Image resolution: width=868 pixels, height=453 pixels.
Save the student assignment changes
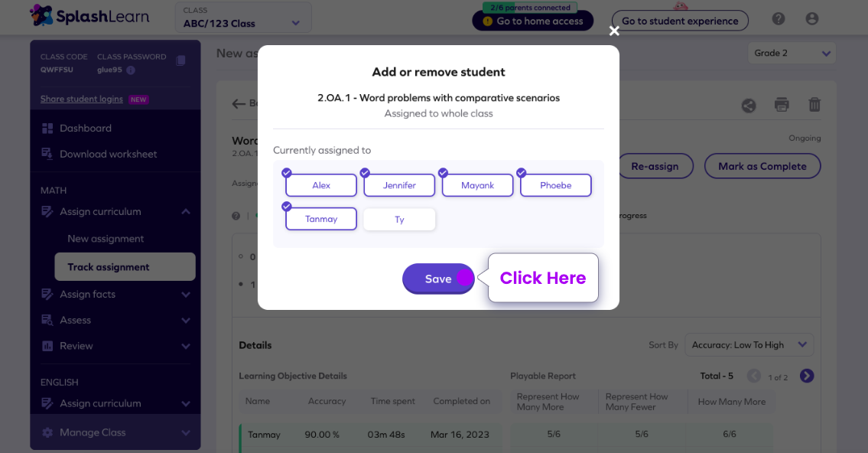[437, 279]
